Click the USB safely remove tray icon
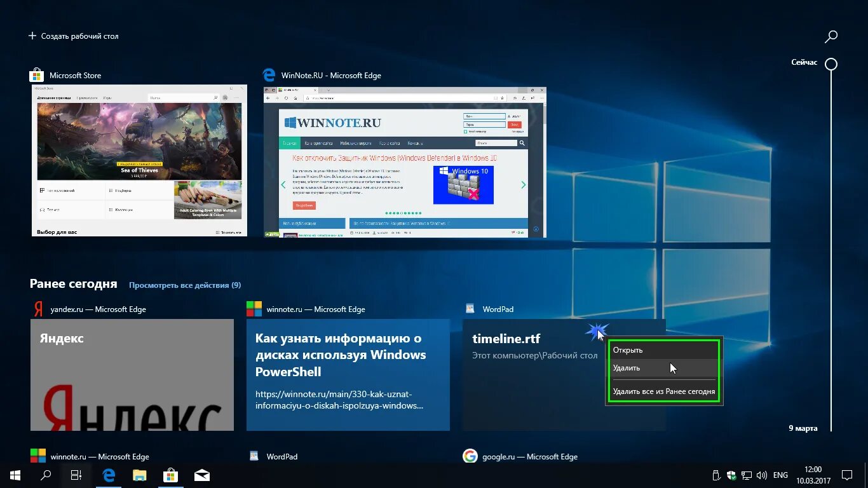The image size is (868, 488). click(716, 475)
